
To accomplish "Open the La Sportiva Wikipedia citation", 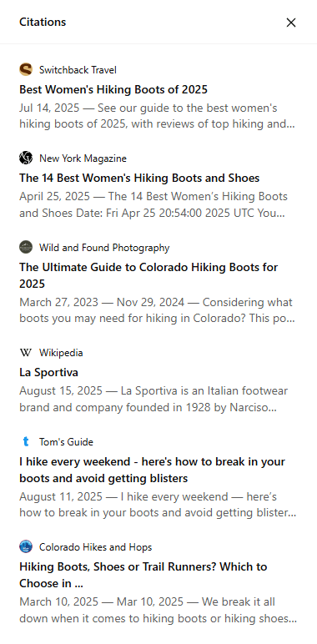I will pos(48,372).
